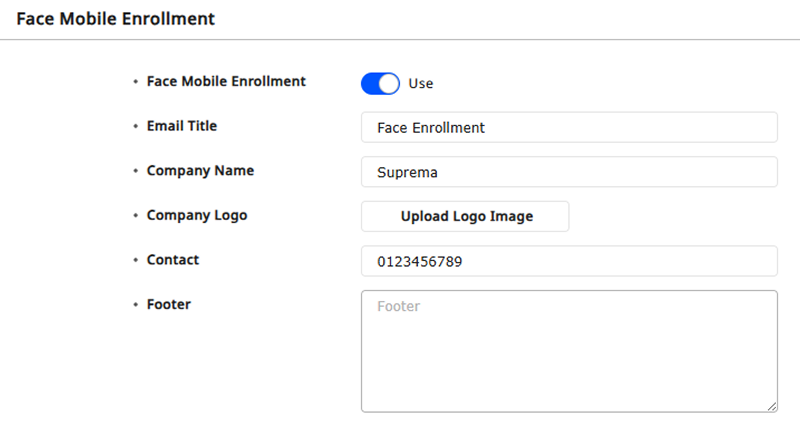Toggle the Face Mobile Enrollment switch
Screen dimensions: 800x426
point(380,83)
